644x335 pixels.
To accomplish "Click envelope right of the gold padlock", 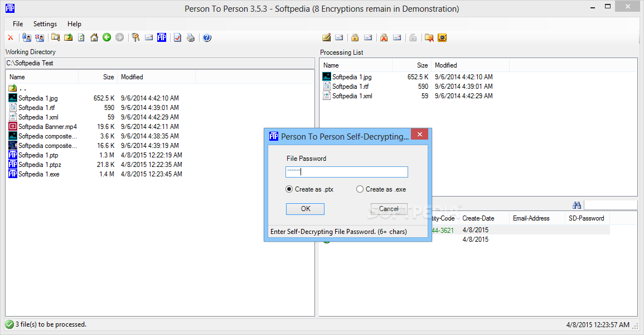I will pyautogui.click(x=368, y=38).
